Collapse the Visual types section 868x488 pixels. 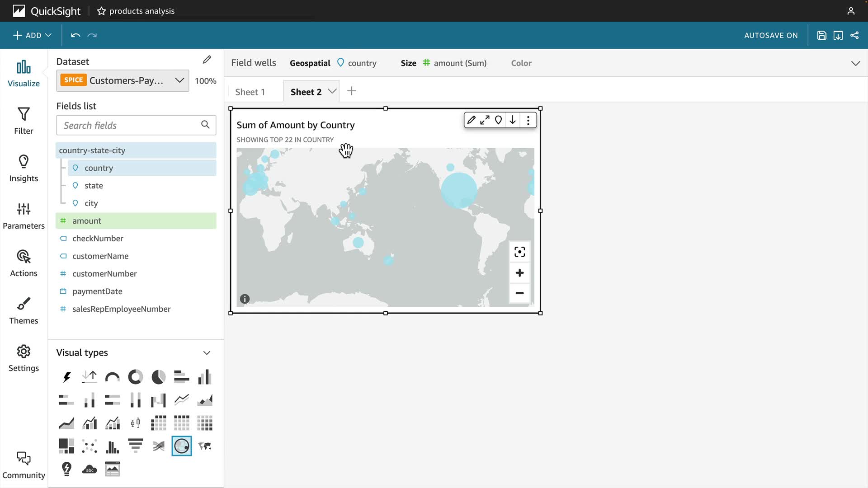pos(207,353)
